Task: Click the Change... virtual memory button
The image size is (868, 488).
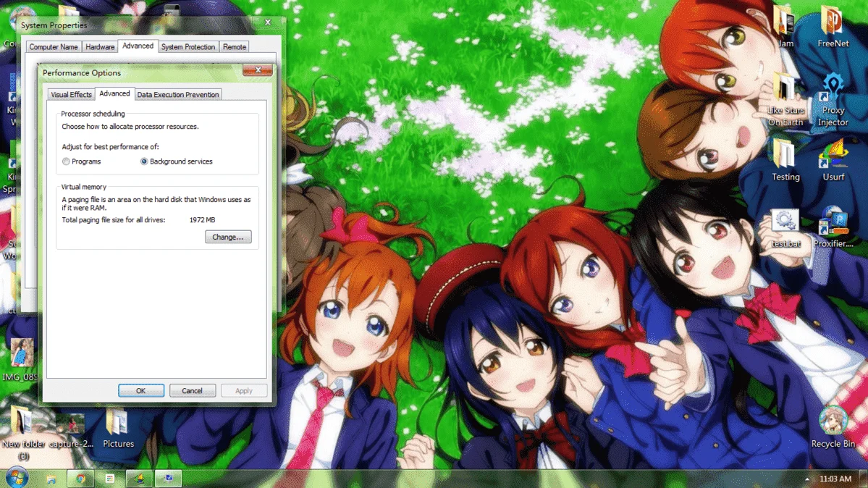Action: 228,237
